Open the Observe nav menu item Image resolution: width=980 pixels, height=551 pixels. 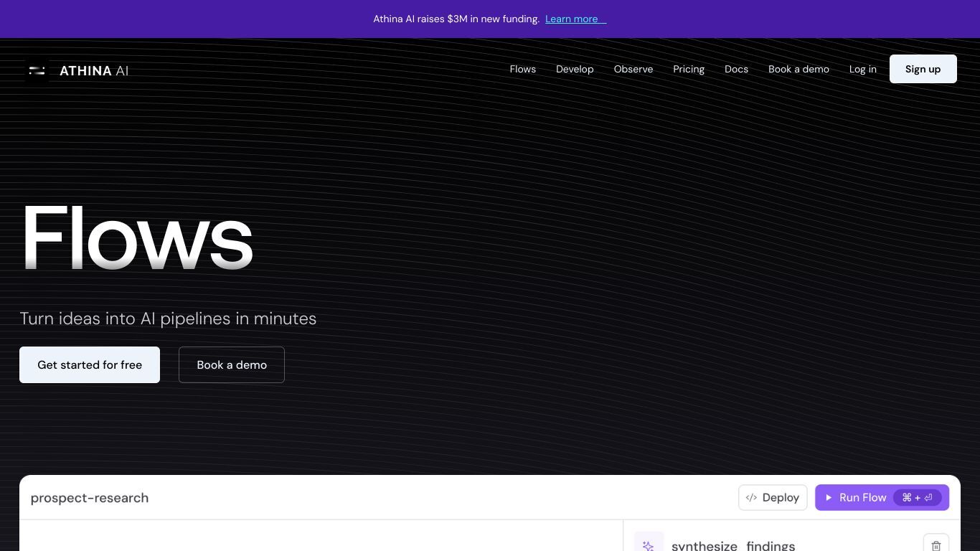tap(633, 69)
